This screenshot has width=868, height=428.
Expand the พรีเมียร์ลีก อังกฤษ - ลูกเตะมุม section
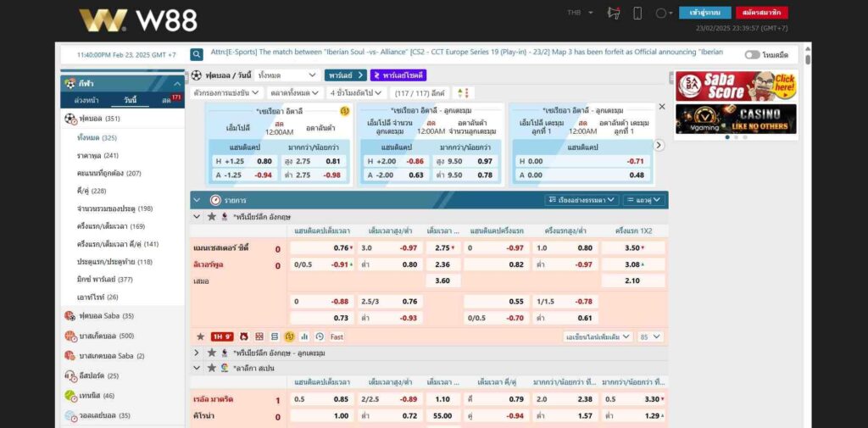click(197, 353)
